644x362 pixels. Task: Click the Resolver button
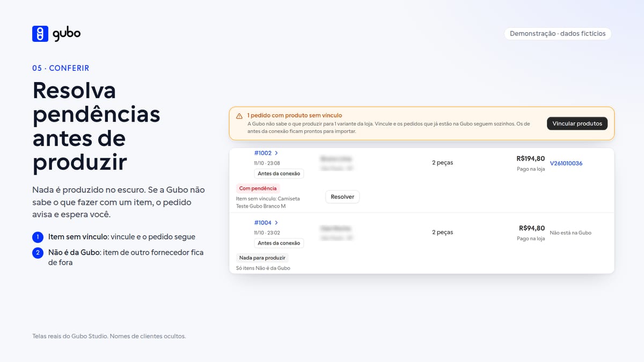(342, 197)
